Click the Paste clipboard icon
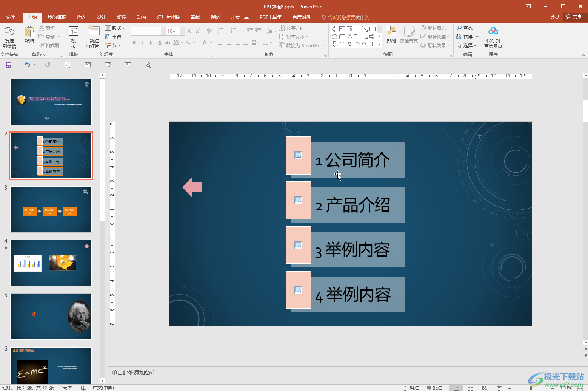Viewport: 588px width, 391px height. coord(29,32)
